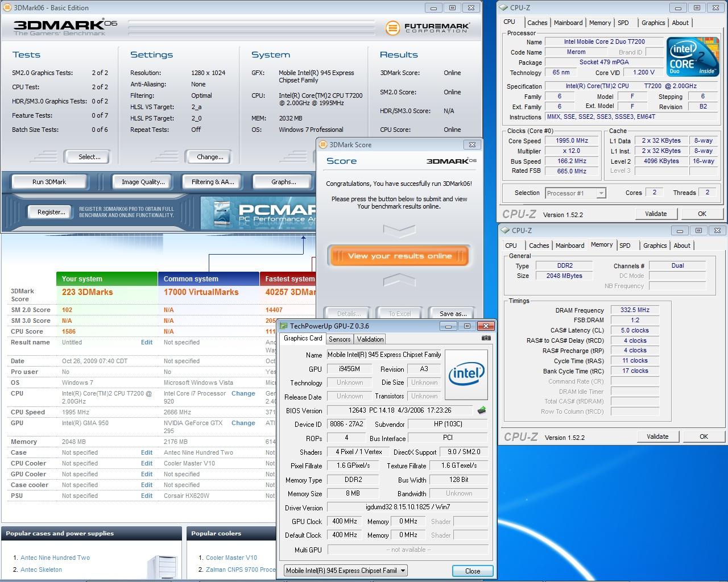Click Validate in the CPU-Z Memory window
This screenshot has height=582, width=728.
coord(657,436)
